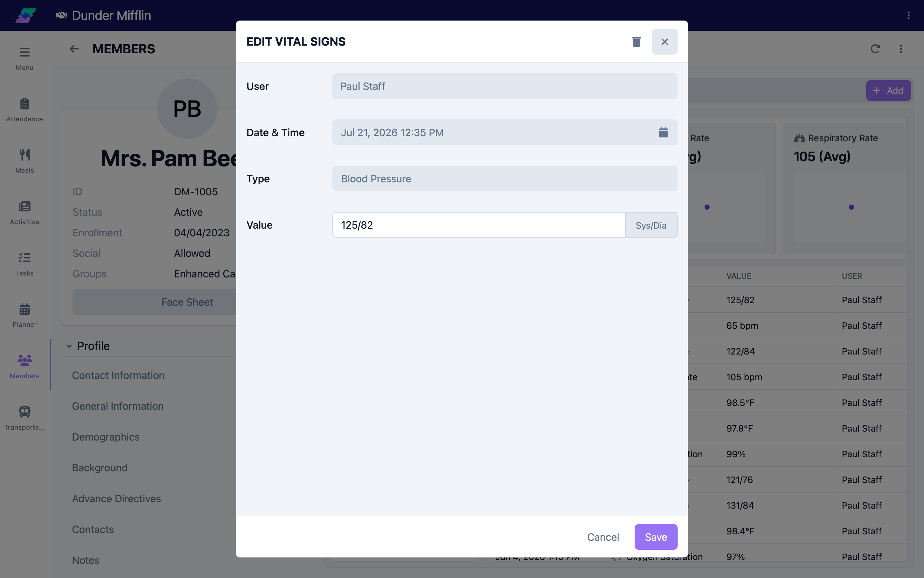The height and width of the screenshot is (578, 924).
Task: Open the Type Blood Pressure field
Action: [505, 179]
